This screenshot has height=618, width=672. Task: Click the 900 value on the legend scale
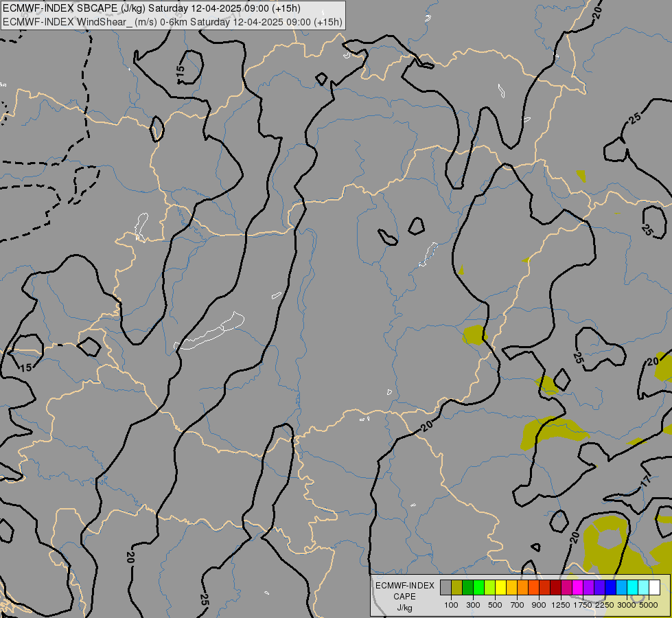[x=539, y=605]
